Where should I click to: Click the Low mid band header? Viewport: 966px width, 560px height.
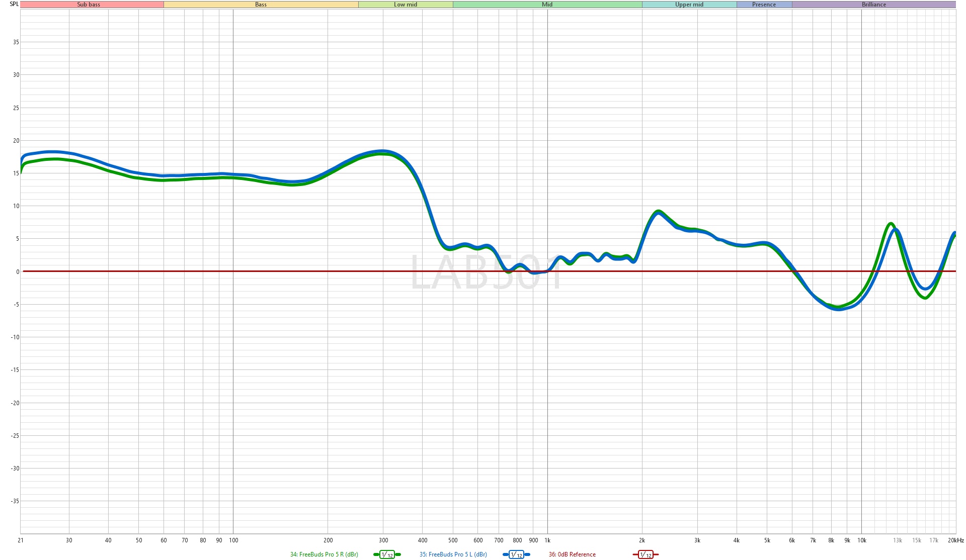[x=406, y=5]
